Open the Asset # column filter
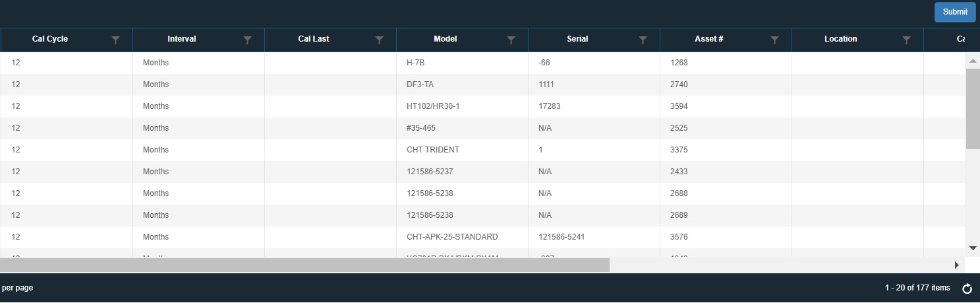 pyautogui.click(x=775, y=40)
